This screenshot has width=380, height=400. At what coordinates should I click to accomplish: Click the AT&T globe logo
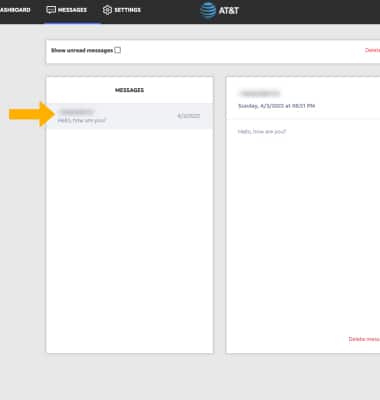pyautogui.click(x=208, y=11)
